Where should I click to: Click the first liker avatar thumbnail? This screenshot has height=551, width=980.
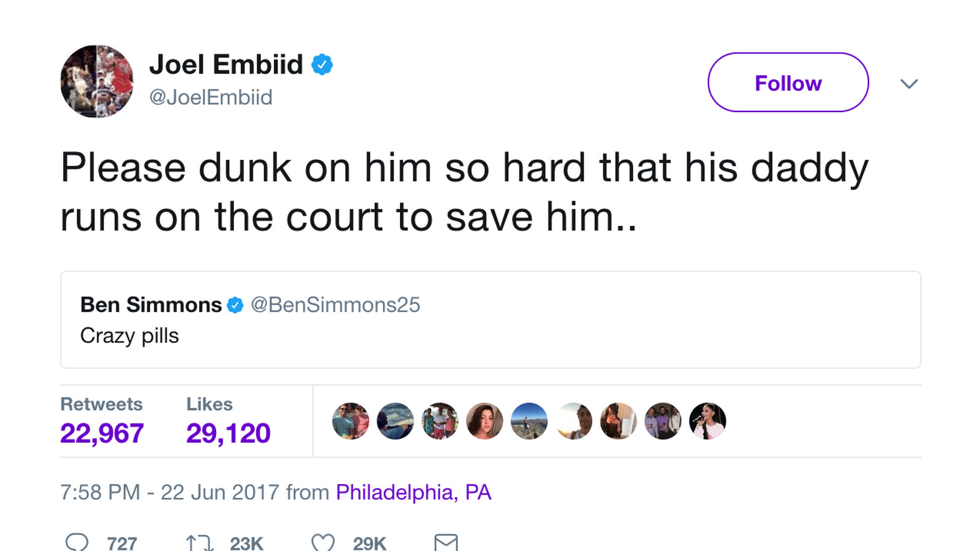coord(350,421)
